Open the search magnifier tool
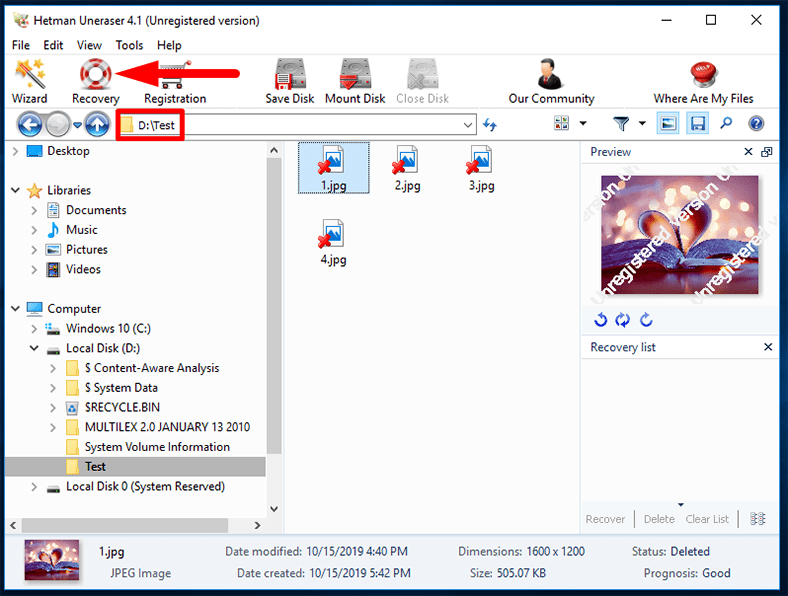The height and width of the screenshot is (596, 788). point(726,123)
